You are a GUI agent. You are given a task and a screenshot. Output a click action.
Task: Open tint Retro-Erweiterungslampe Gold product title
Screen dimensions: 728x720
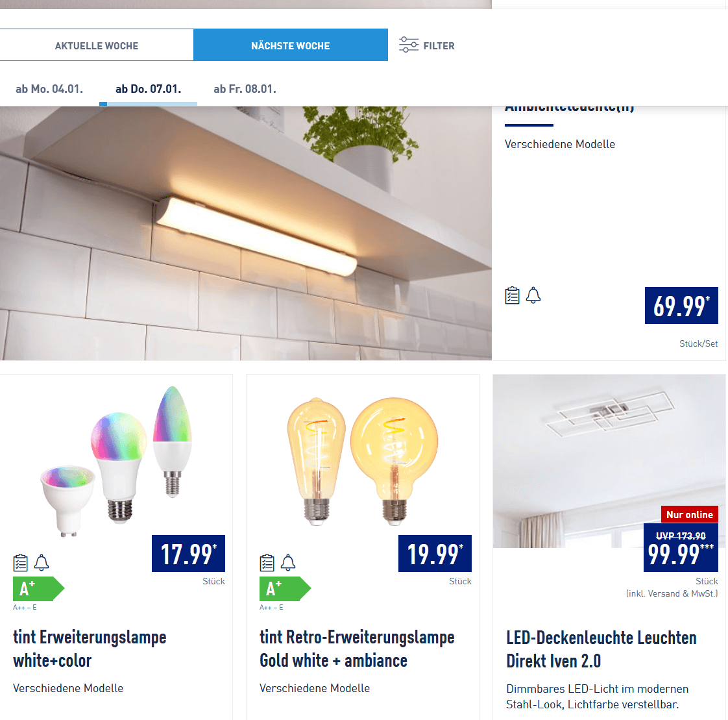(x=357, y=649)
